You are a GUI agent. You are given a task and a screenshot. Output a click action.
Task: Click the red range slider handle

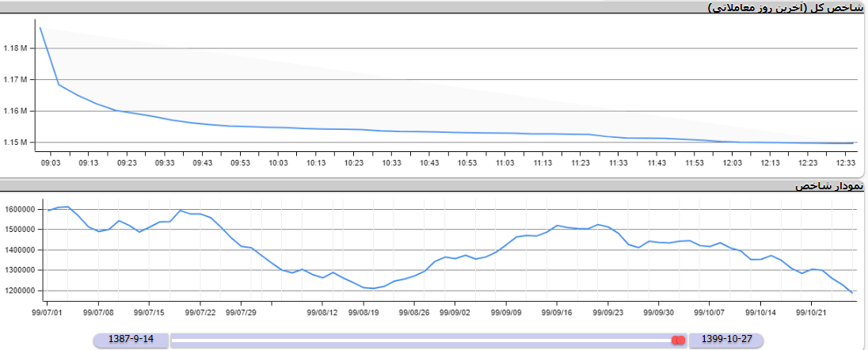678,340
